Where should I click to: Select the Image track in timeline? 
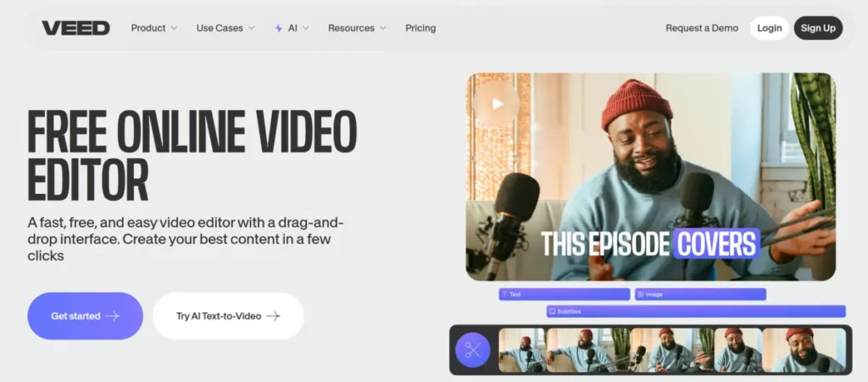(x=700, y=295)
